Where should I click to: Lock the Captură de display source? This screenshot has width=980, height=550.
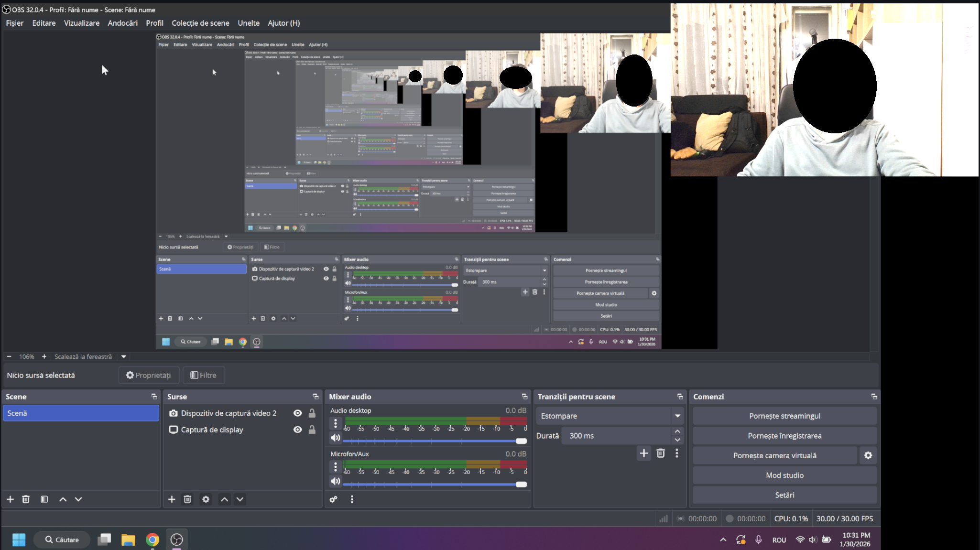click(312, 430)
